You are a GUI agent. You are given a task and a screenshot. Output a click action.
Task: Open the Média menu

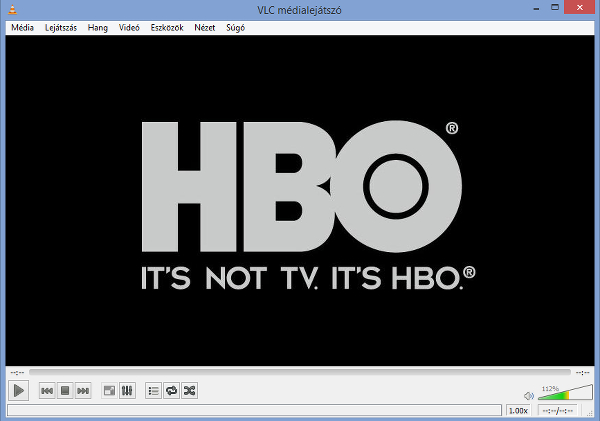(23, 28)
